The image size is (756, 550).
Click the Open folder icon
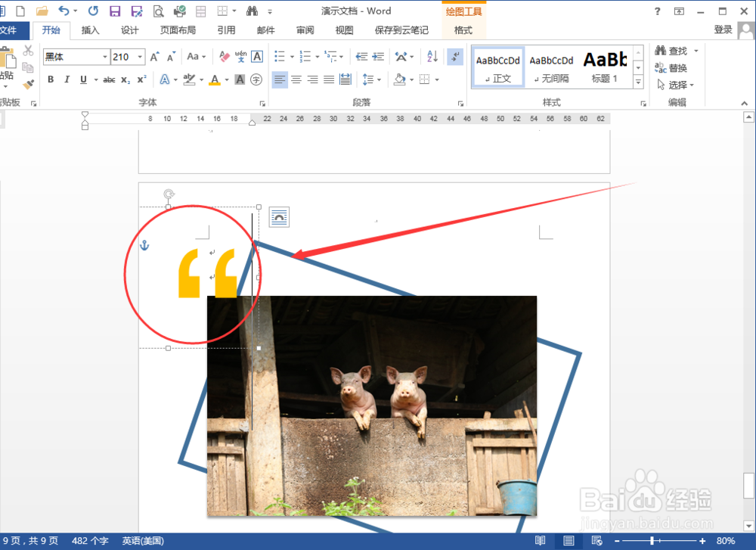[42, 11]
